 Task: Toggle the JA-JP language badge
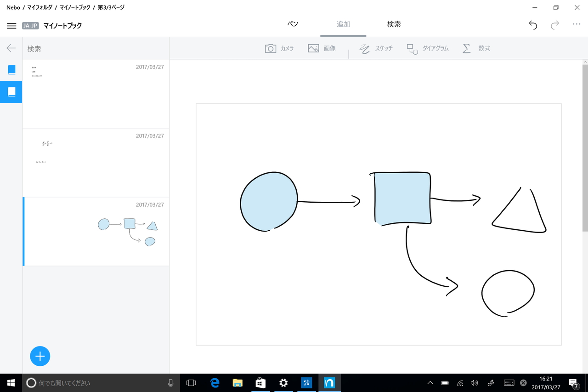tap(30, 26)
